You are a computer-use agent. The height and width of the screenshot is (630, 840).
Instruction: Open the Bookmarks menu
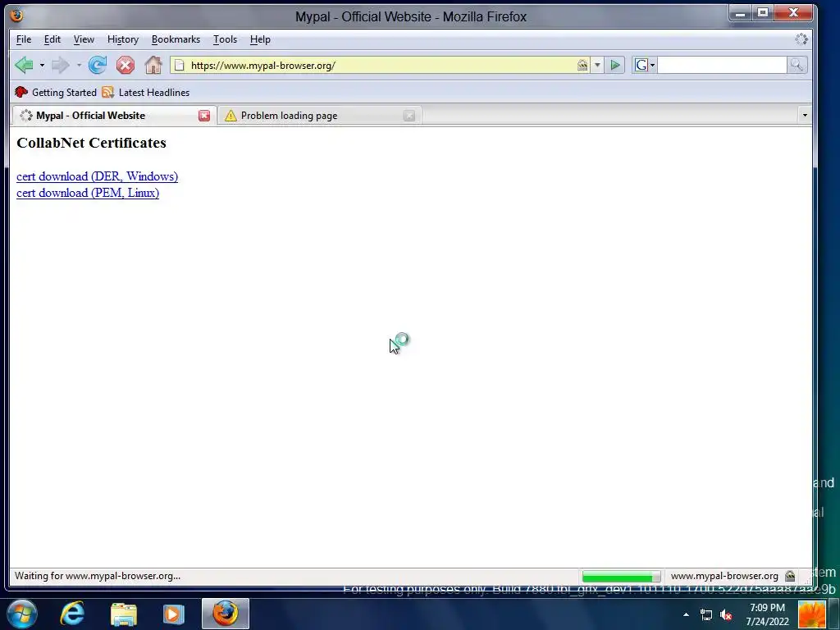[x=176, y=39]
